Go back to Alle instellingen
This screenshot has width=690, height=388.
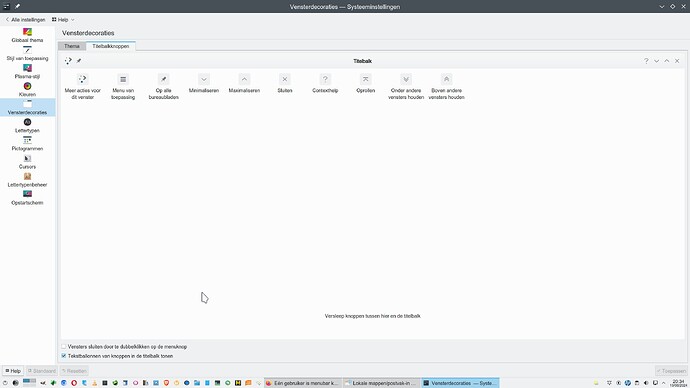click(x=25, y=19)
